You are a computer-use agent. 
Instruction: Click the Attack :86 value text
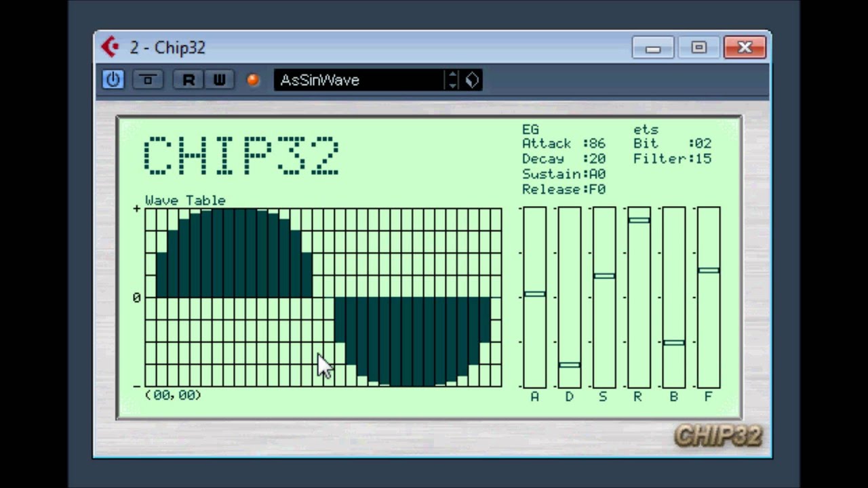(x=564, y=144)
